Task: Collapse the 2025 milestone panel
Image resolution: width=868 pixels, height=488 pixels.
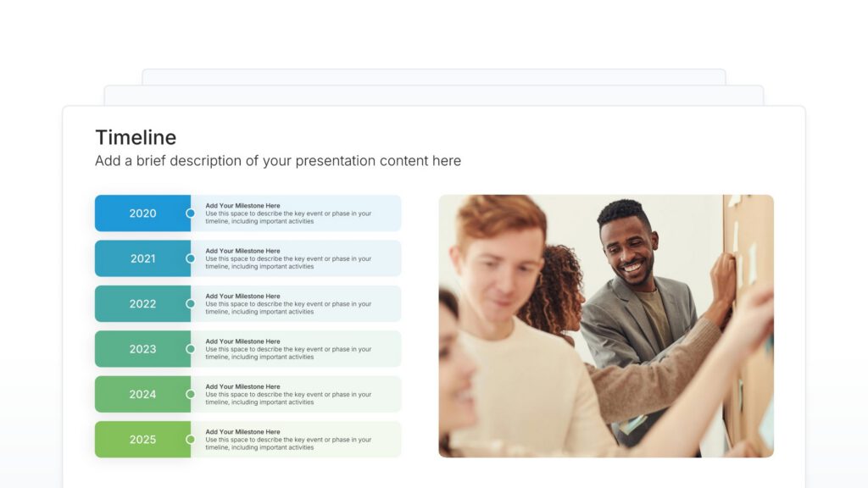Action: pyautogui.click(x=297, y=440)
